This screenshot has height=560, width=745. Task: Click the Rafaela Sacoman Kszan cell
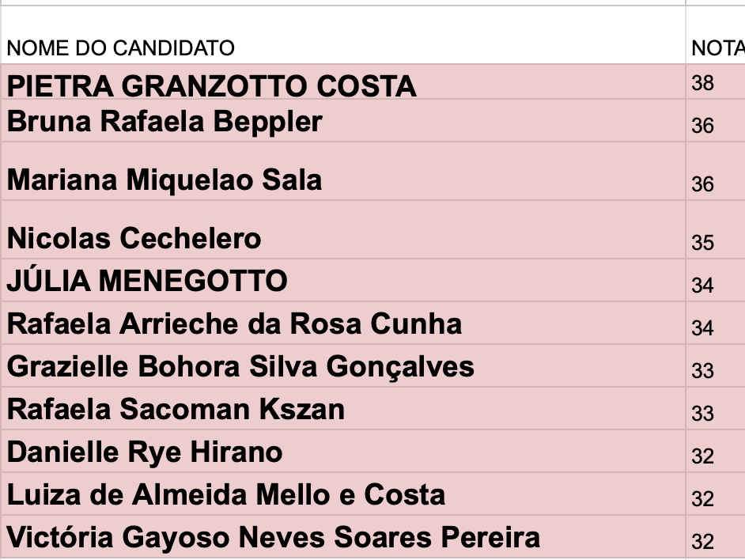click(x=176, y=409)
